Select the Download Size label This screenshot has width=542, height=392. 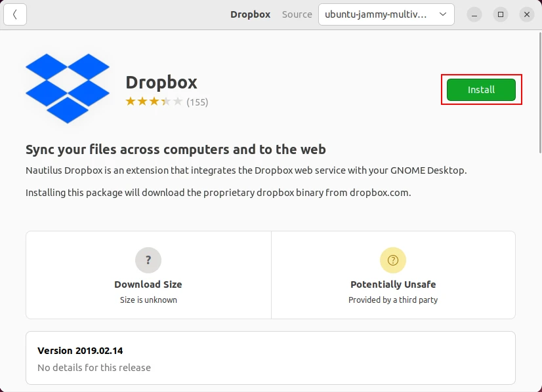tap(148, 284)
